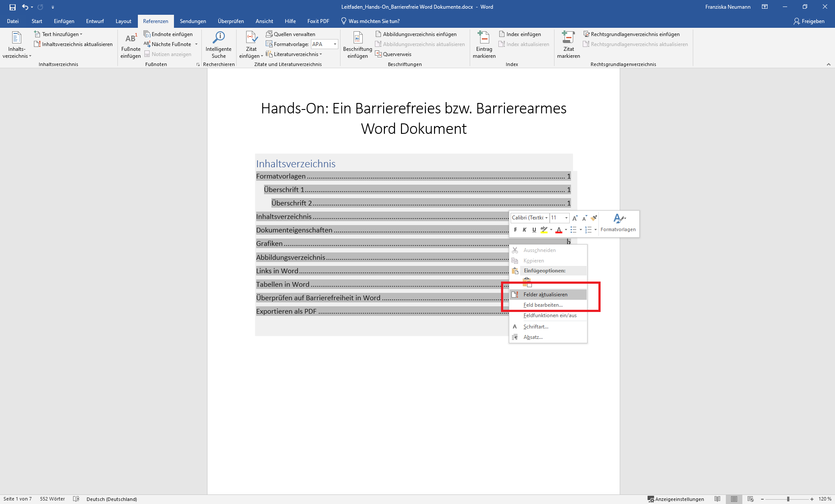Click format painter brush in mini toolbar
The width and height of the screenshot is (835, 504).
pyautogui.click(x=594, y=218)
